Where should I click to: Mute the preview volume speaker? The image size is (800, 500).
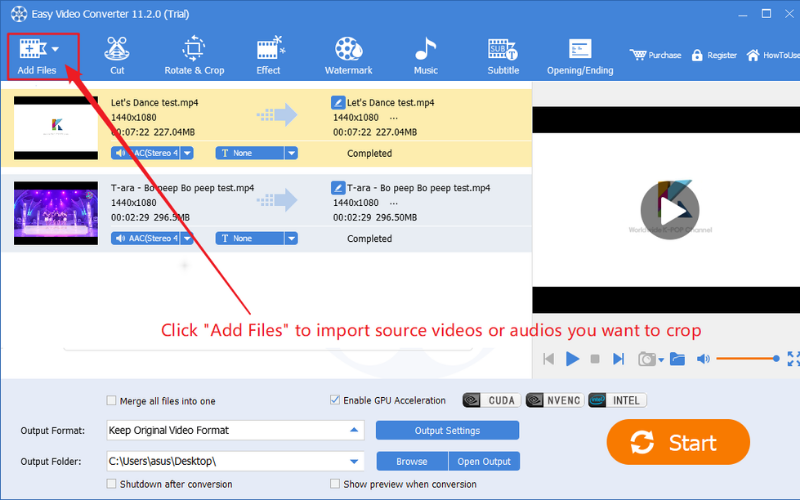point(703,359)
